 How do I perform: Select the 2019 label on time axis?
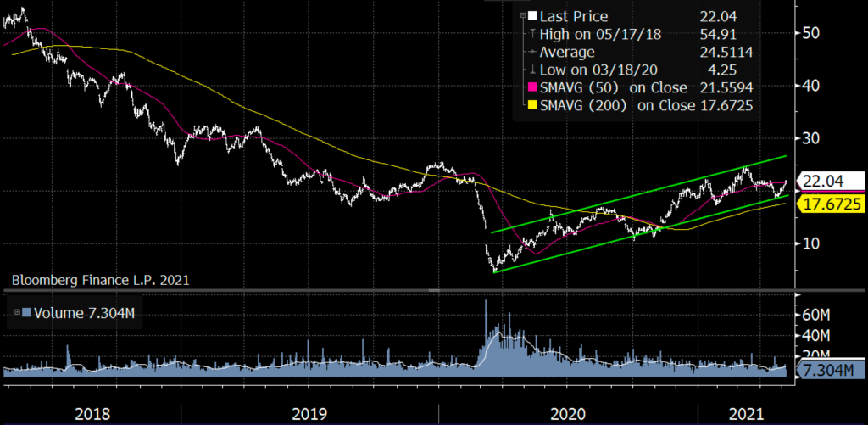pos(309,414)
